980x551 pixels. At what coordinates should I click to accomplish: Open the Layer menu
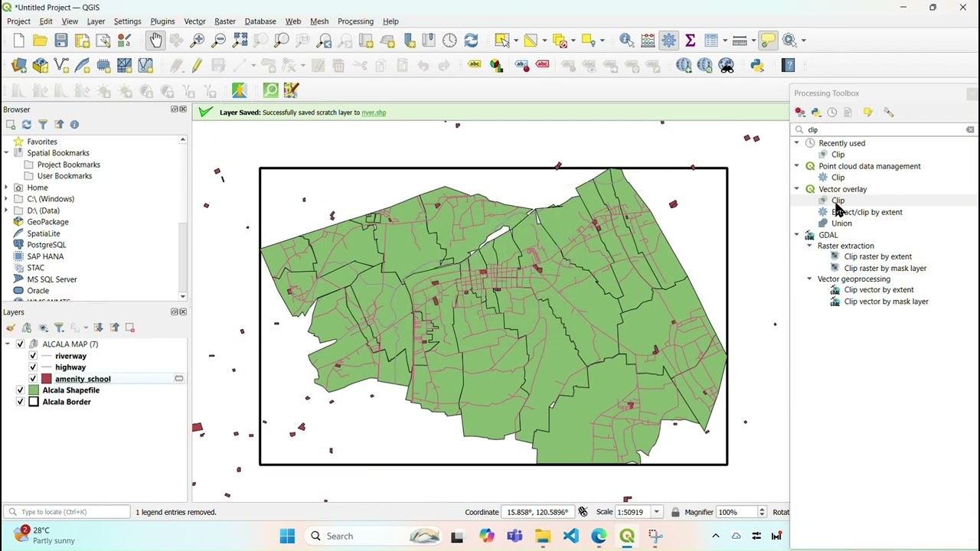96,21
